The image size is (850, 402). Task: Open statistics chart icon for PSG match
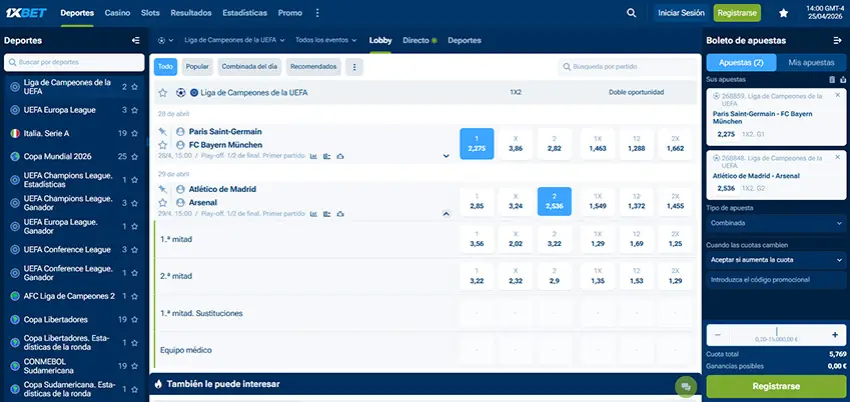click(313, 156)
